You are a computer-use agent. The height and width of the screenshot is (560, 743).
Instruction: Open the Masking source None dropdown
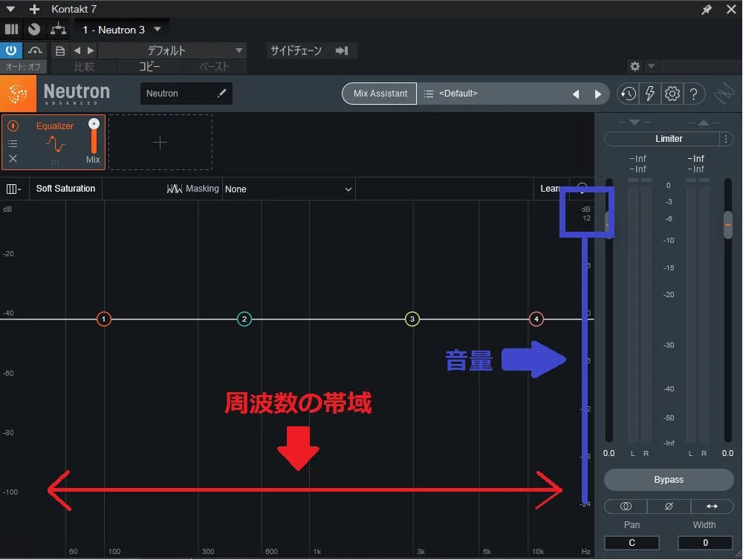288,189
